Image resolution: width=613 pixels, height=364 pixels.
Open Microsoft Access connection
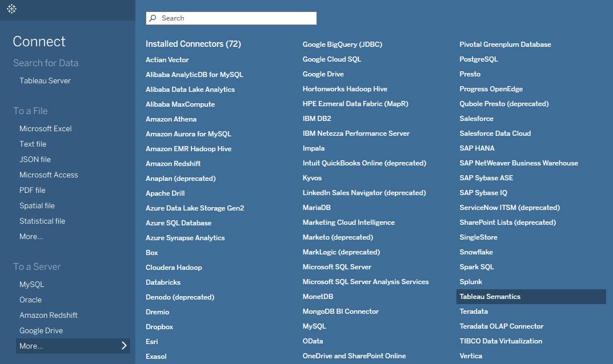tap(49, 175)
